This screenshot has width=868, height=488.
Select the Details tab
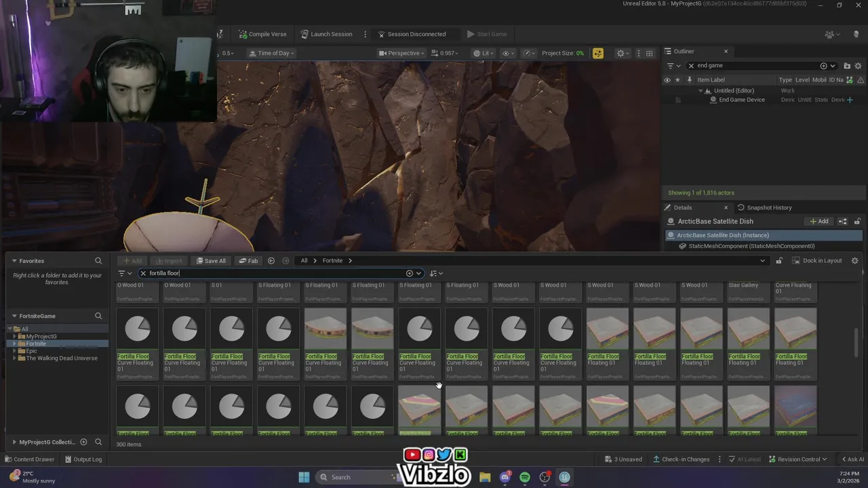[683, 207]
